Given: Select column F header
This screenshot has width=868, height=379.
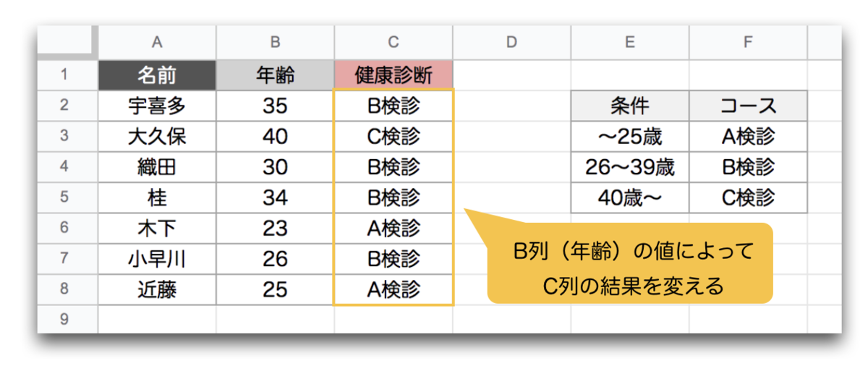Looking at the screenshot, I should click(748, 43).
